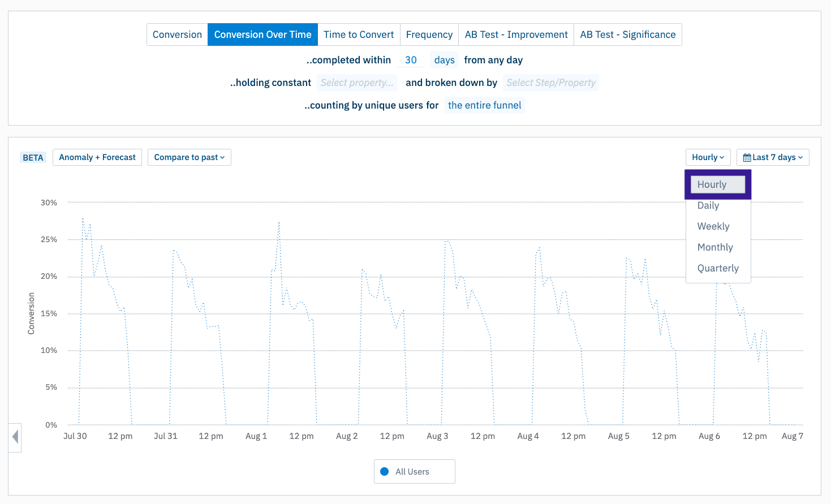Switch to AB Test - Significance tab
This screenshot has height=504, width=831.
click(627, 34)
